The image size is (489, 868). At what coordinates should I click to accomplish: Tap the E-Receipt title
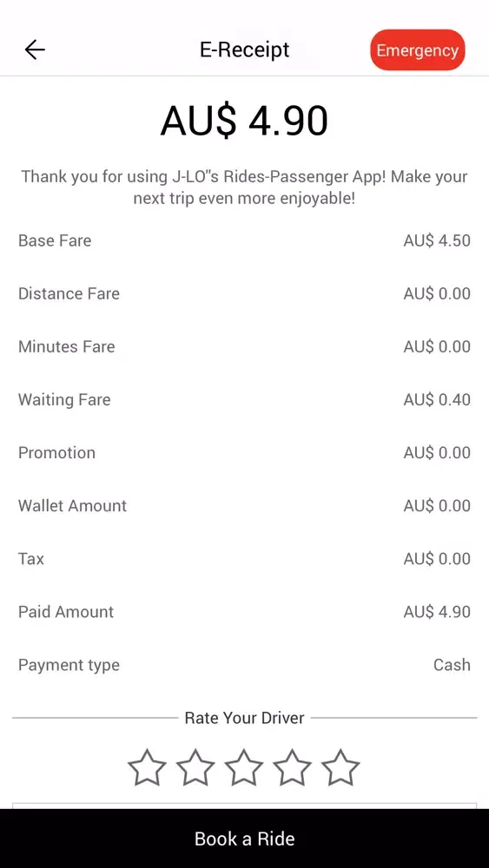pyautogui.click(x=244, y=49)
